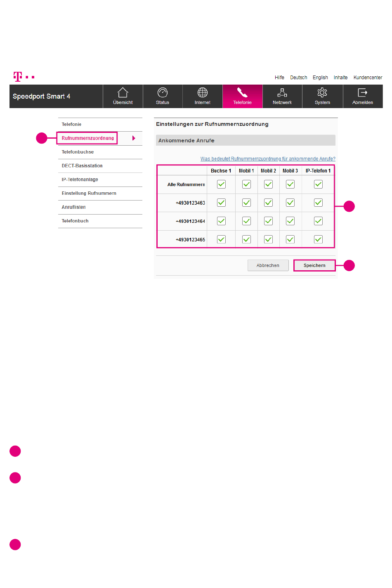Click the Alle Rufnummern row label
The height and width of the screenshot is (588, 392).
point(186,184)
